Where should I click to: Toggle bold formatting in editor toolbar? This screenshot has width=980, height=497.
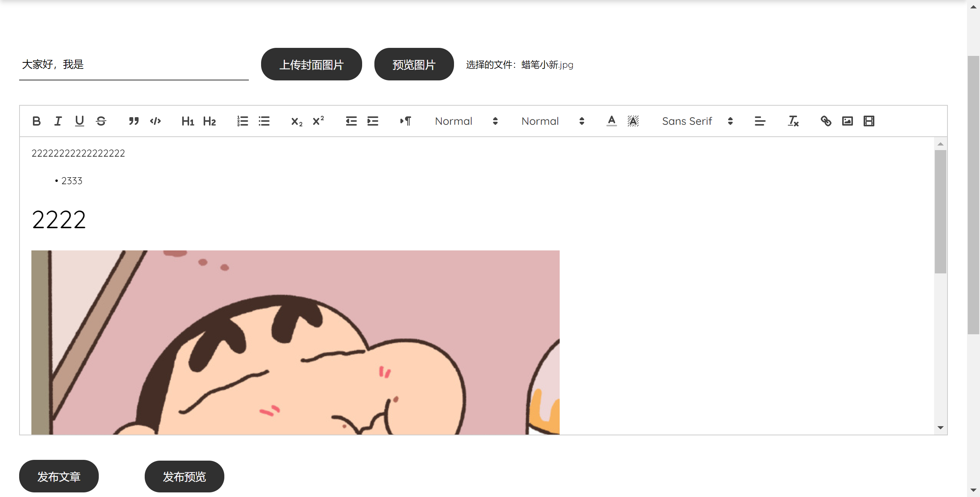[x=36, y=121]
